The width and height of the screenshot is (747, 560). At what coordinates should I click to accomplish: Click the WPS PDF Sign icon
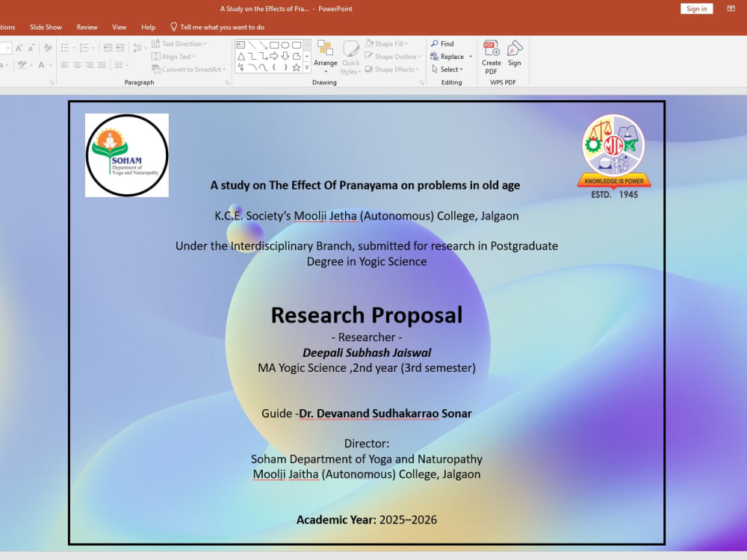point(515,53)
